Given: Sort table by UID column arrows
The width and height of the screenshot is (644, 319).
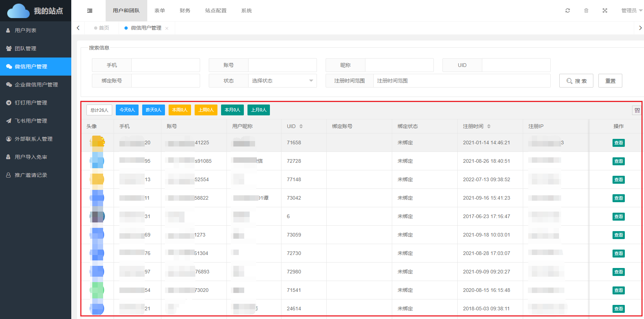Looking at the screenshot, I should (x=301, y=126).
